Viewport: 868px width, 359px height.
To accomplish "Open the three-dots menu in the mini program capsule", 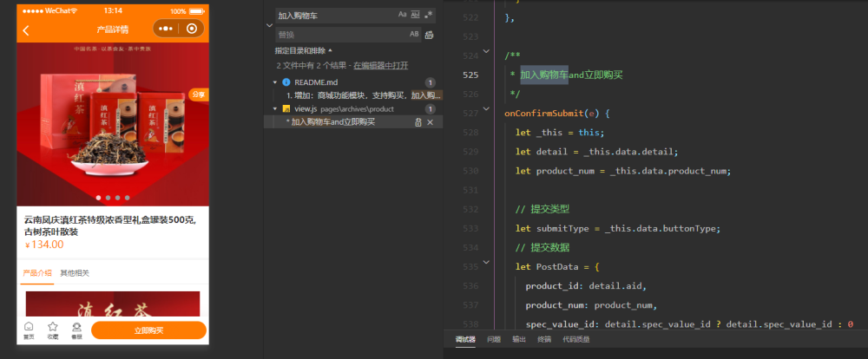I will click(166, 29).
